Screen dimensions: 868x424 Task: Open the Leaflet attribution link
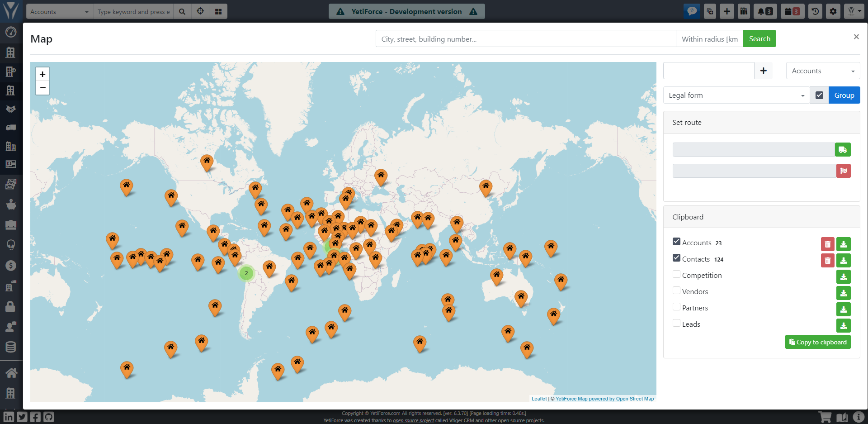(x=539, y=399)
